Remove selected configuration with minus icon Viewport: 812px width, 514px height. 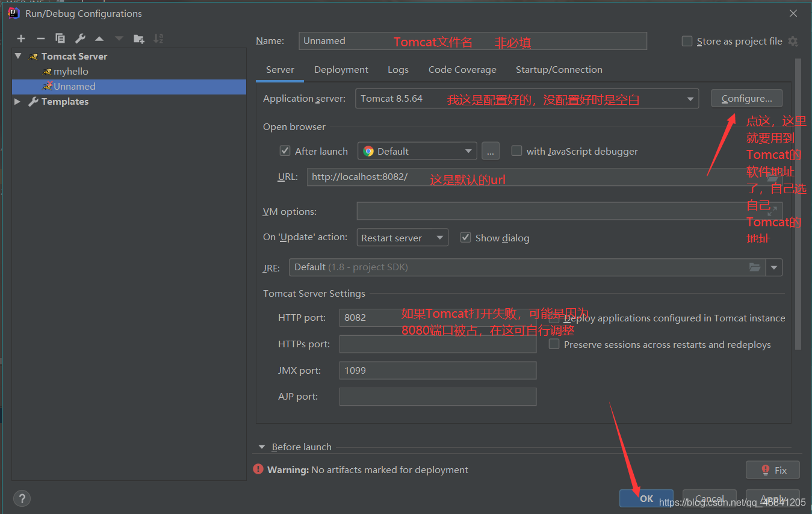pos(40,39)
